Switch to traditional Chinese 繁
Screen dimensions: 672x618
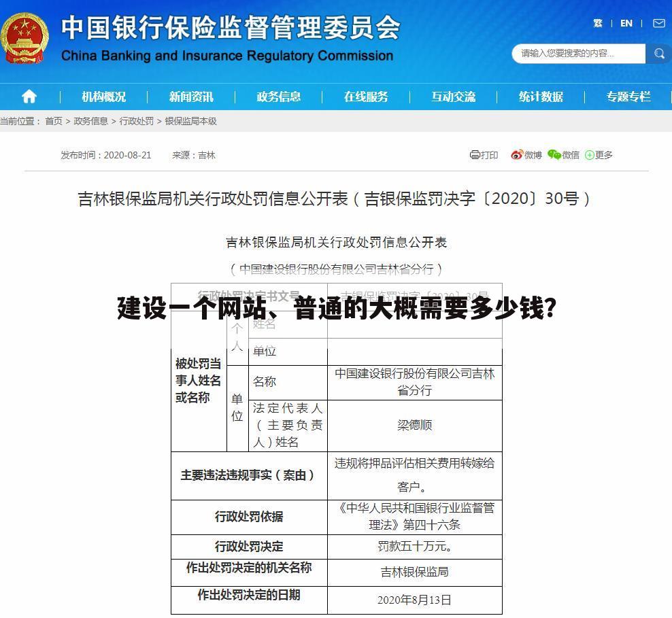[x=598, y=23]
